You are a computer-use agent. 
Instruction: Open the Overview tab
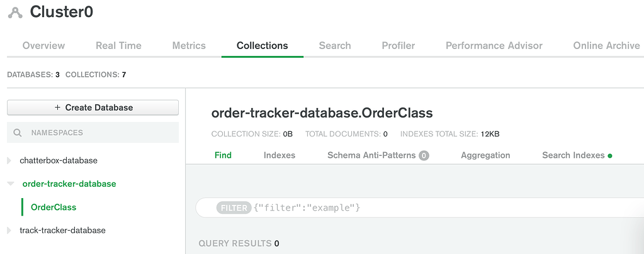(x=43, y=45)
